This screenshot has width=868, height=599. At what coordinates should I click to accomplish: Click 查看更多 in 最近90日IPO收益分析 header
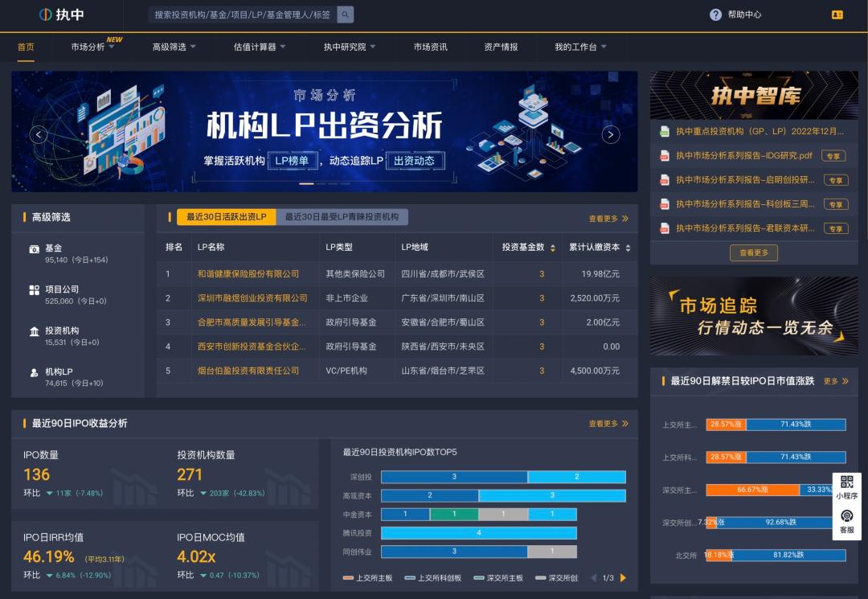pyautogui.click(x=608, y=424)
